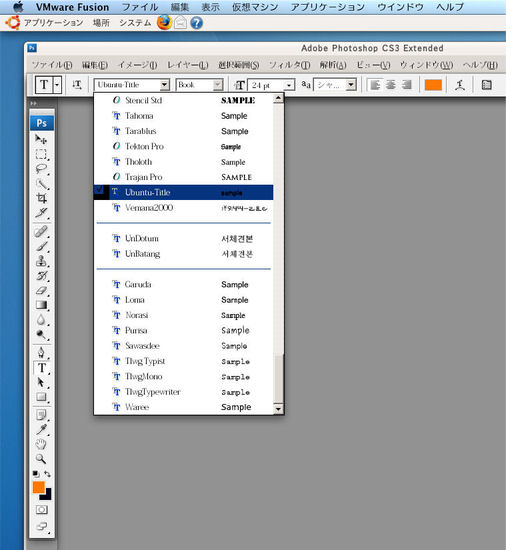Choose the Trajan Pro font

coord(183,177)
